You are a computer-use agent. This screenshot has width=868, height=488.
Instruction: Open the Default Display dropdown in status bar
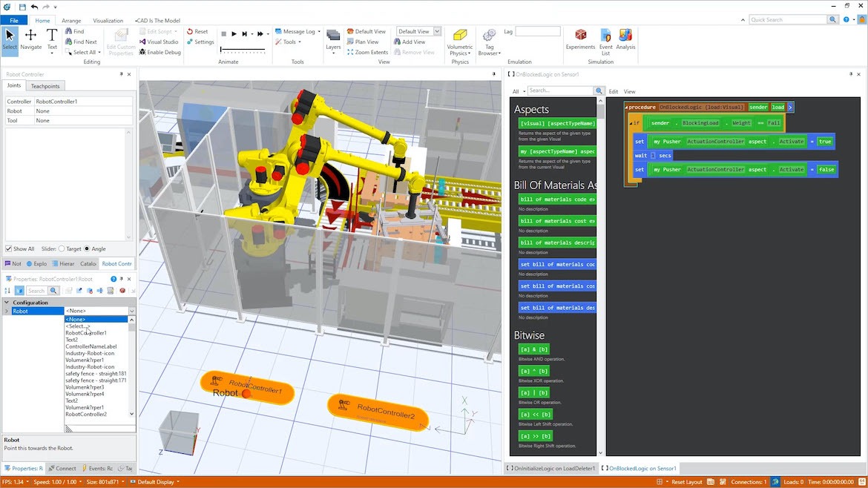pyautogui.click(x=155, y=482)
